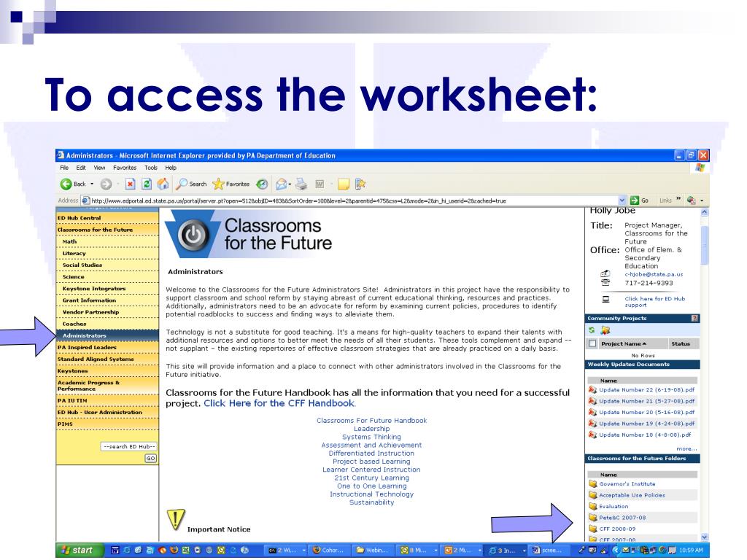Go to the Home page icon

(163, 184)
